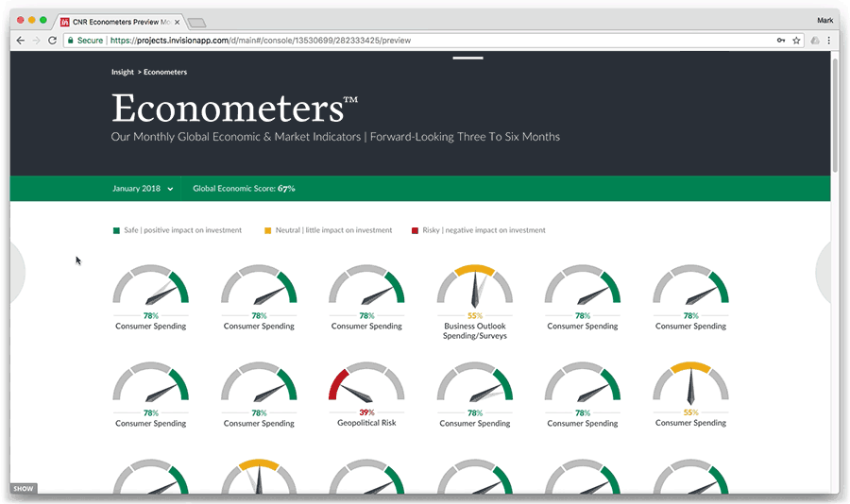Click the yellow Neutral legend swatch
Image resolution: width=850 pixels, height=504 pixels.
pyautogui.click(x=267, y=231)
